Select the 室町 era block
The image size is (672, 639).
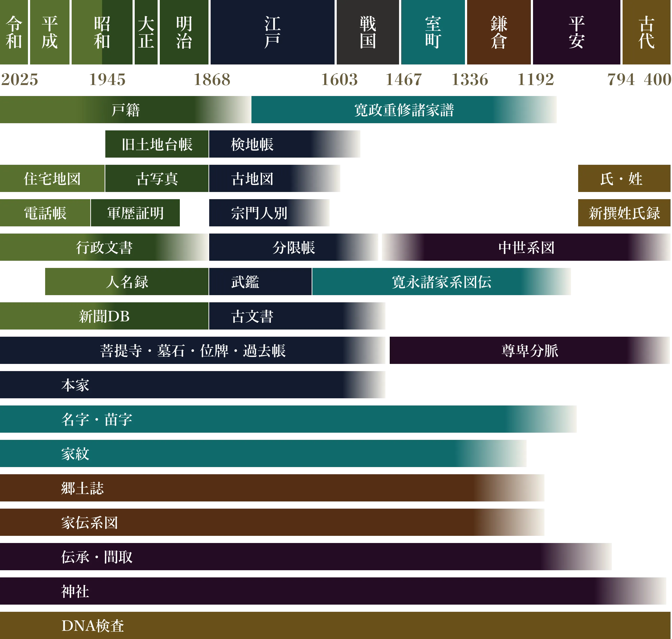[x=433, y=32]
